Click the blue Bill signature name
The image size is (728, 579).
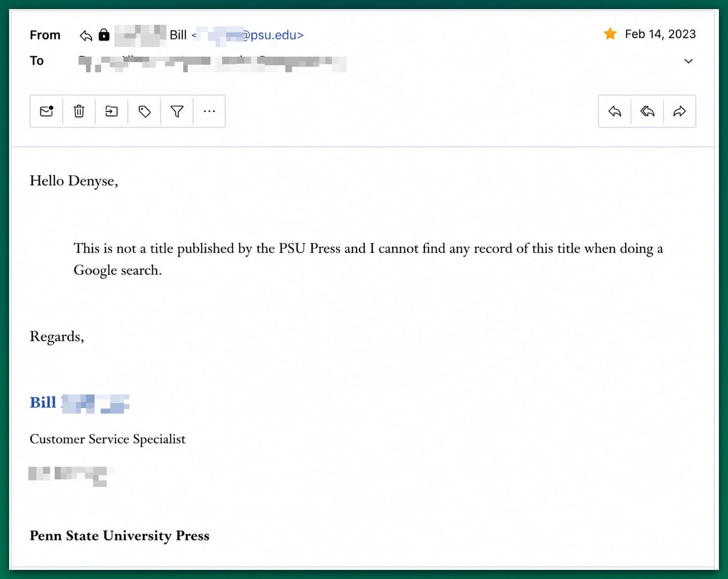coord(43,403)
